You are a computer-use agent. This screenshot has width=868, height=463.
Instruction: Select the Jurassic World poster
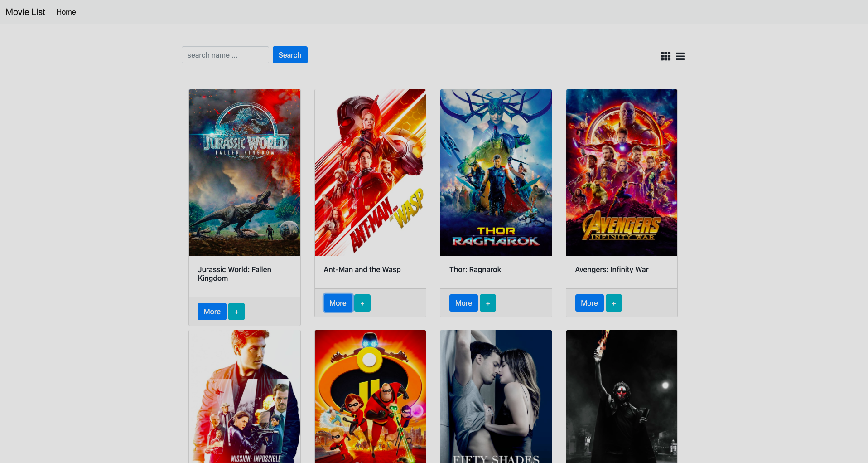(245, 173)
